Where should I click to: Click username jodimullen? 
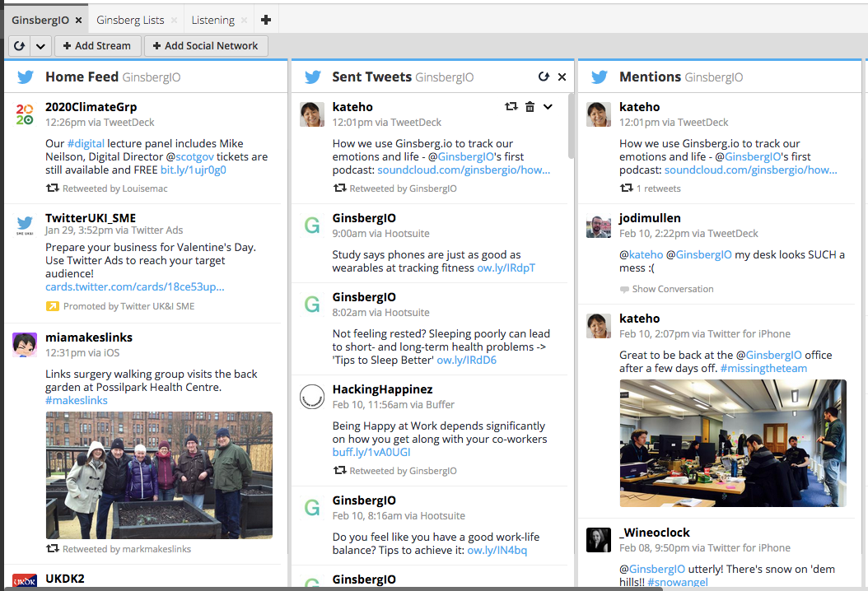pyautogui.click(x=650, y=218)
